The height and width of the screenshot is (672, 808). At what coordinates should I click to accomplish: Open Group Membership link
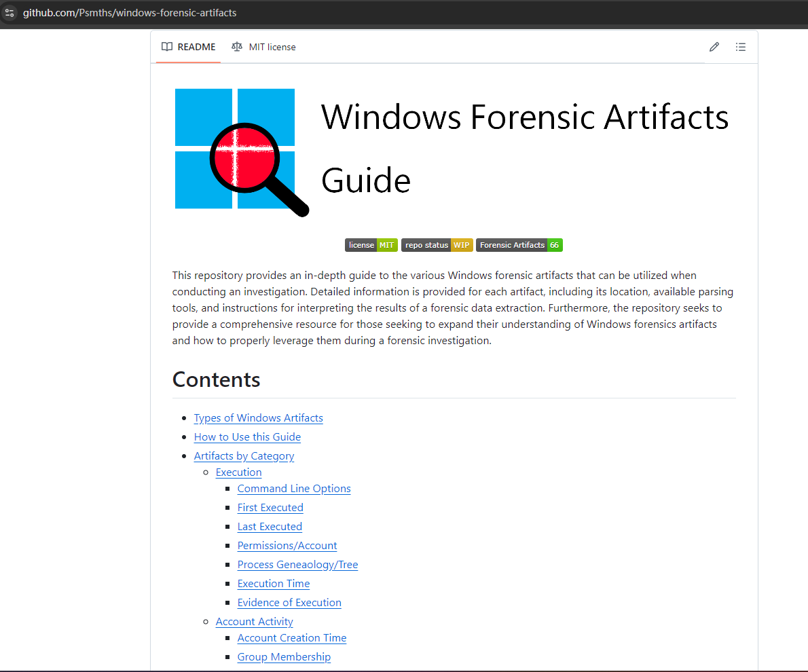click(x=284, y=657)
